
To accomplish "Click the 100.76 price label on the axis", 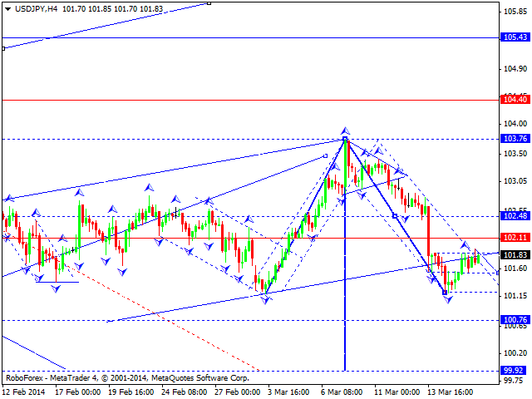I will coord(515,319).
